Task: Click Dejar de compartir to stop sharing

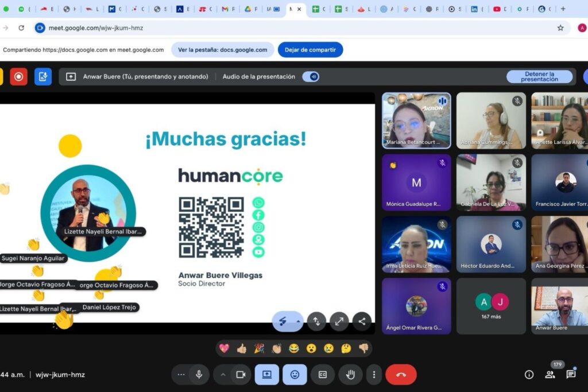Action: (310, 49)
